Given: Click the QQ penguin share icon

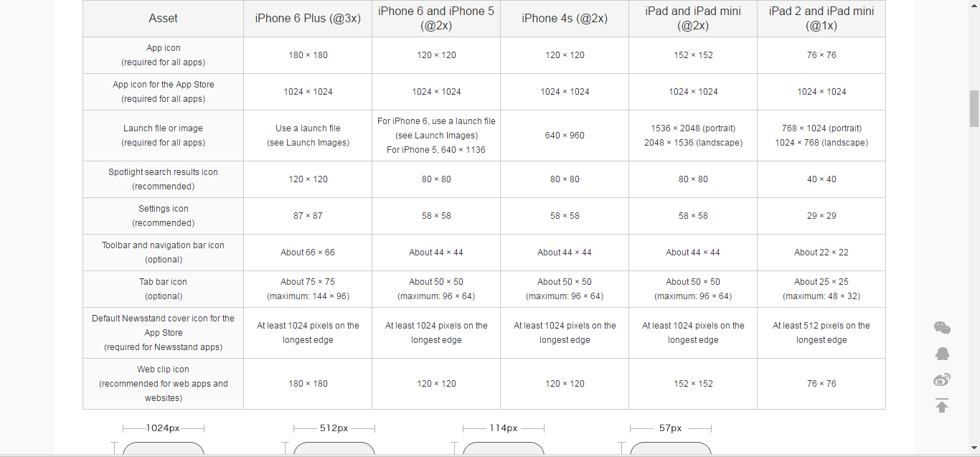Looking at the screenshot, I should pos(942,354).
